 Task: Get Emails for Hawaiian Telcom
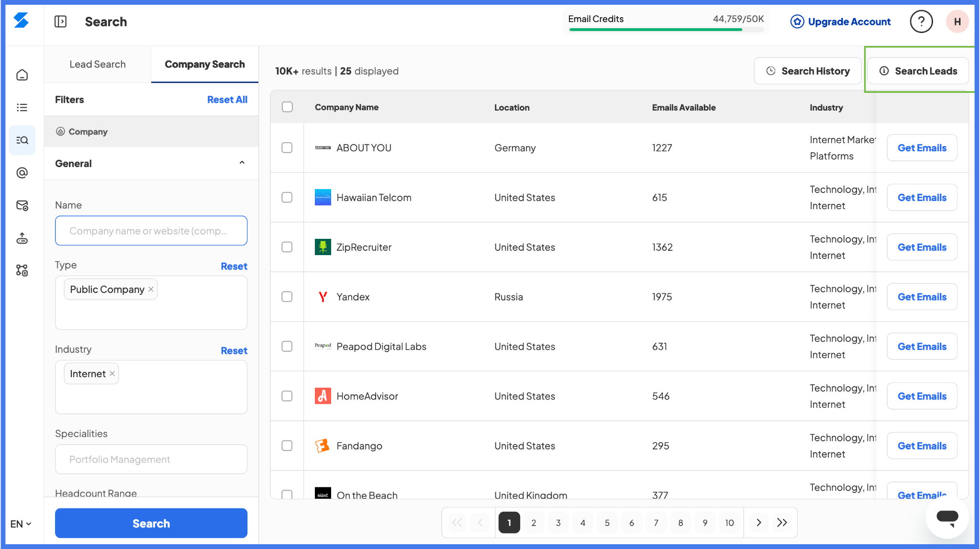point(922,197)
